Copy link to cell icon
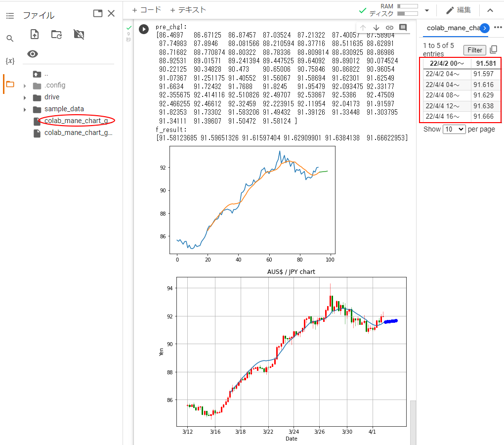504x445 pixels. 389,28
